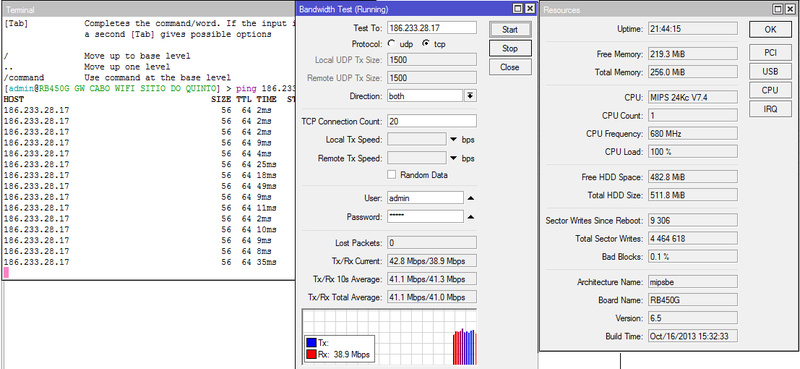This screenshot has height=369, width=800.
Task: Click the Test To address field
Action: point(432,28)
